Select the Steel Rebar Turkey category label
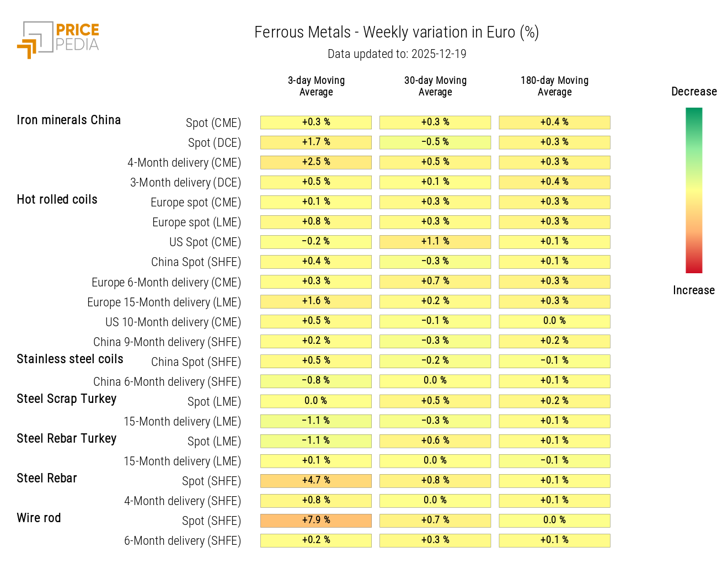 [66, 439]
